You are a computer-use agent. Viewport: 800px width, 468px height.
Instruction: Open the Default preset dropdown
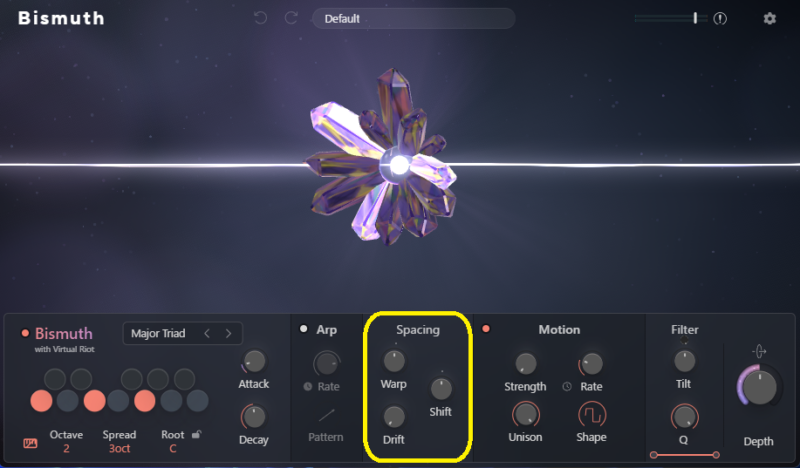click(x=413, y=19)
